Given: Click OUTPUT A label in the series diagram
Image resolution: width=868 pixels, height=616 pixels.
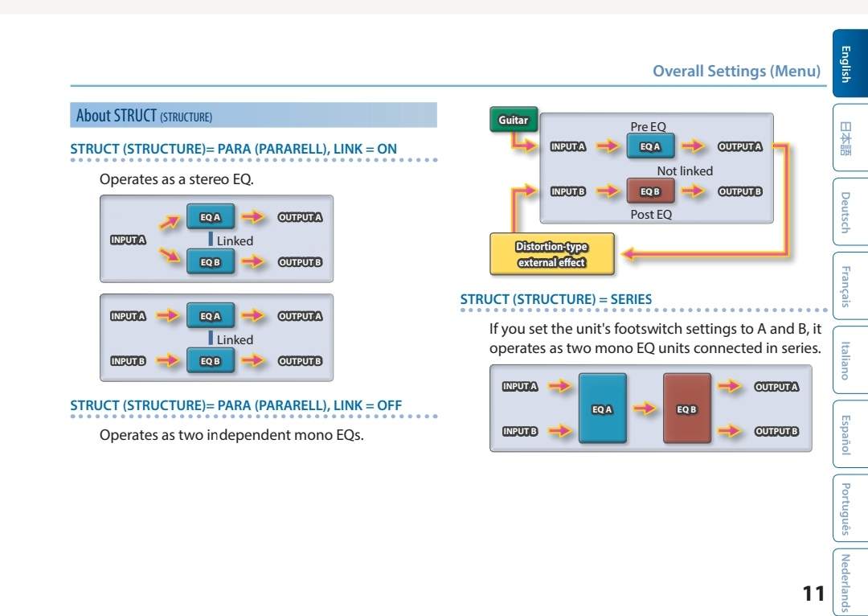Looking at the screenshot, I should (x=776, y=387).
